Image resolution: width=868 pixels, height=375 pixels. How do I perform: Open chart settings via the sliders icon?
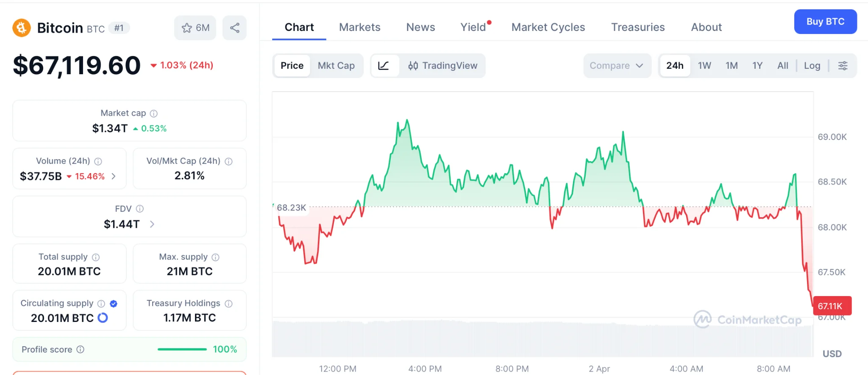(843, 66)
